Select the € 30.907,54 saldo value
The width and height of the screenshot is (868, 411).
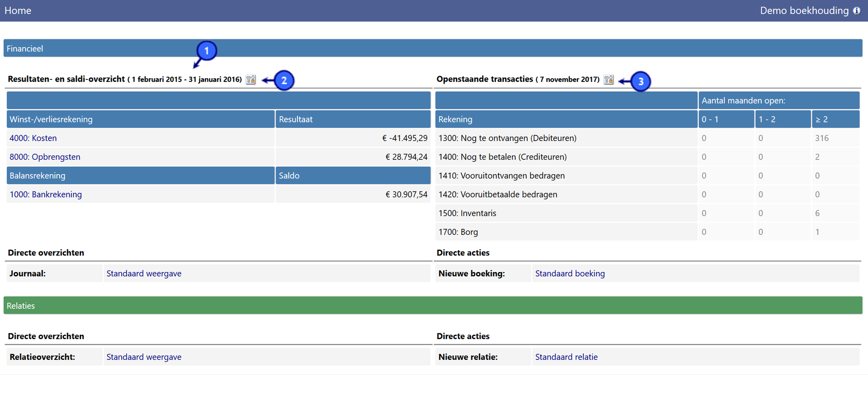(x=406, y=194)
